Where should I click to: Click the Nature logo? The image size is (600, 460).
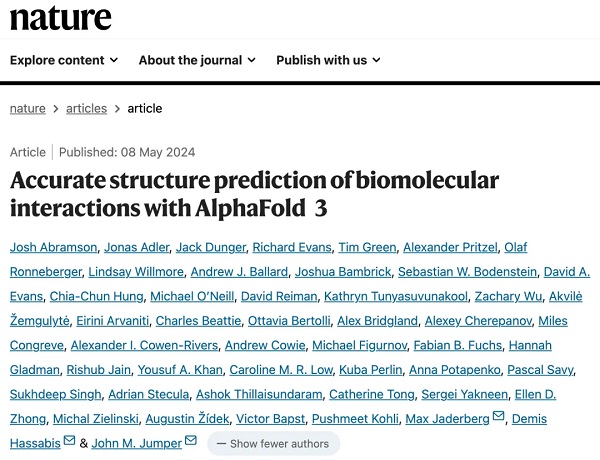pos(61,18)
